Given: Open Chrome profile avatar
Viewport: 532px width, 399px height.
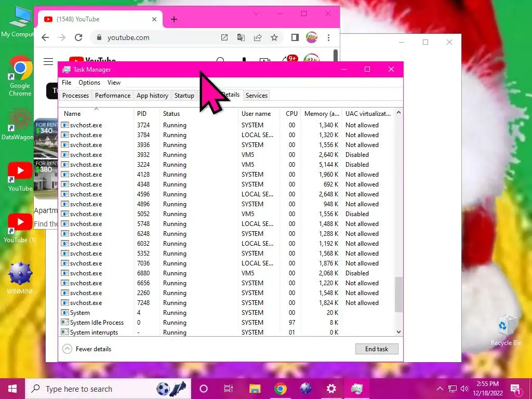Looking at the screenshot, I should (312, 37).
